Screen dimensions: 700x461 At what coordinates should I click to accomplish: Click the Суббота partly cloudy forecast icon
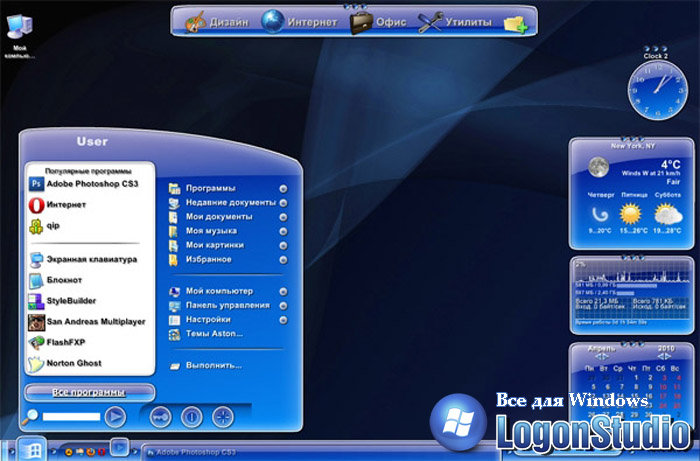point(668,214)
